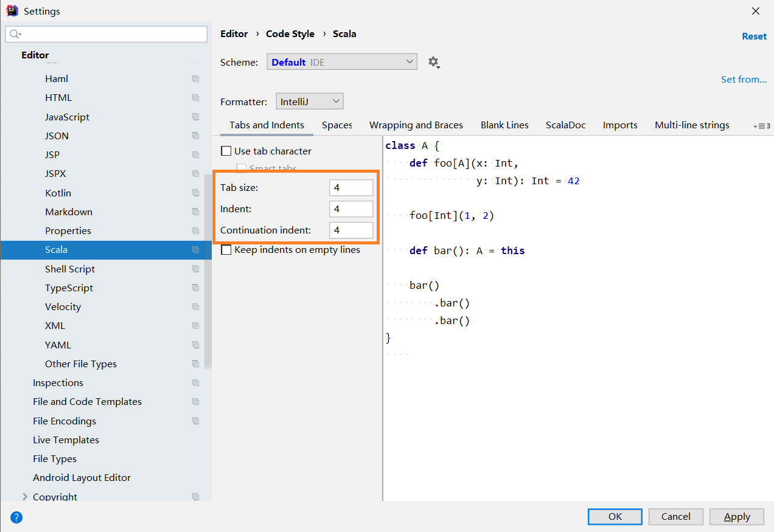Screen dimensions: 774x532
Task: Open the Blank Lines tab
Action: coord(504,125)
